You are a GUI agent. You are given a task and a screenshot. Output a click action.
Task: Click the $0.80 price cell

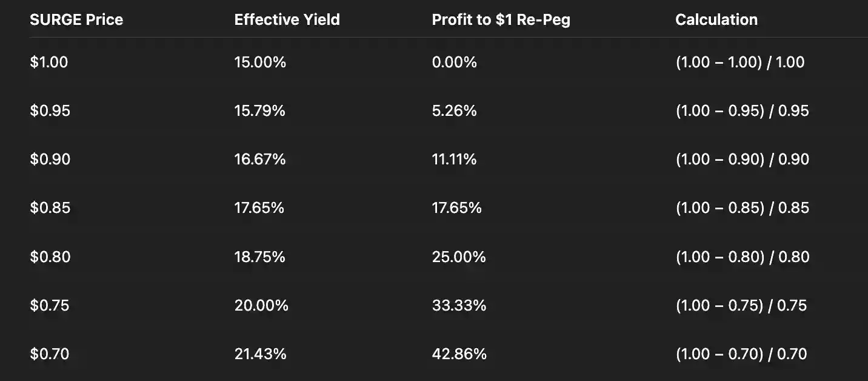click(x=50, y=257)
